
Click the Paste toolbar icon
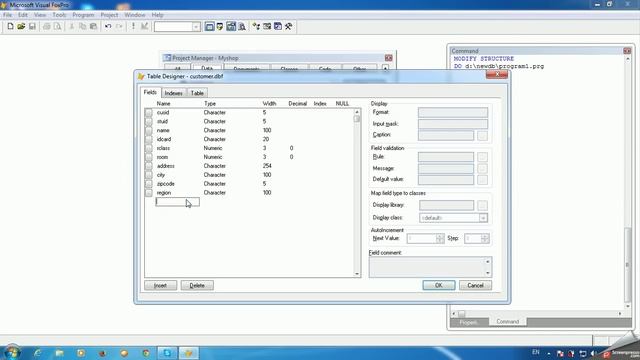93,27
